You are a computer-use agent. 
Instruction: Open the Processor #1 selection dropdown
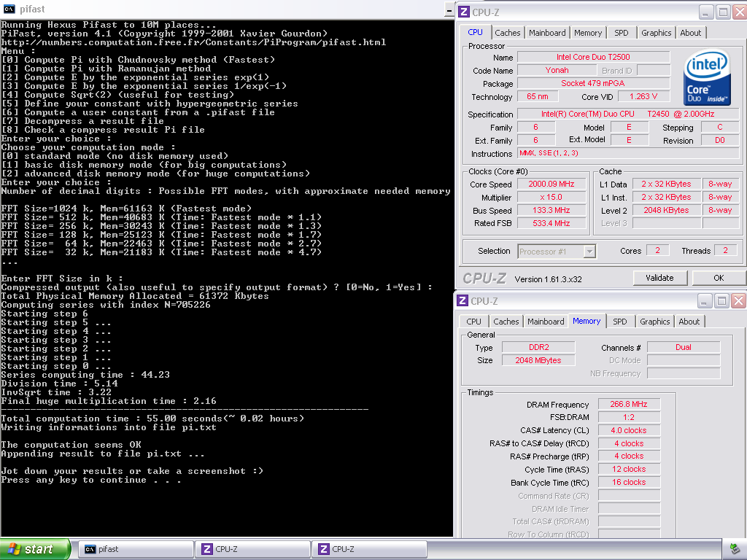[589, 251]
